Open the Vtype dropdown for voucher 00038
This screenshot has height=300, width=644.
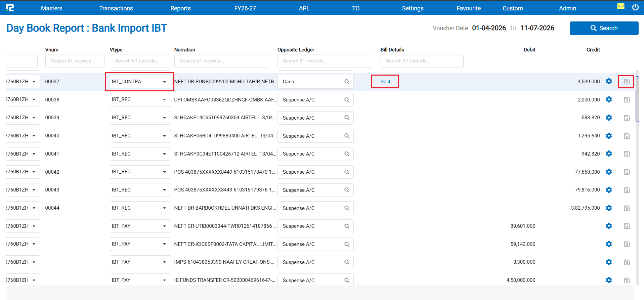coord(140,100)
